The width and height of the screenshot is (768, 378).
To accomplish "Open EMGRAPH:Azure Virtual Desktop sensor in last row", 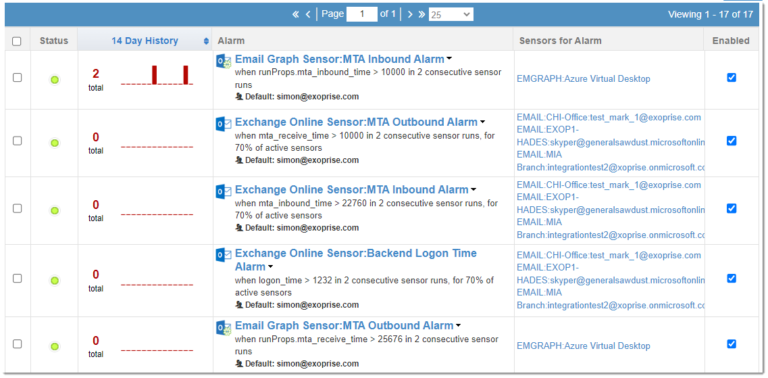I will pyautogui.click(x=583, y=346).
